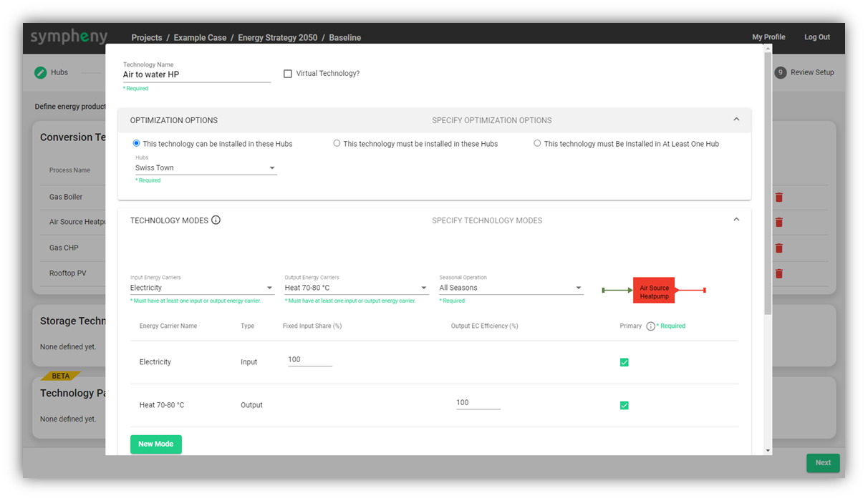Click the New Mode button

point(156,444)
